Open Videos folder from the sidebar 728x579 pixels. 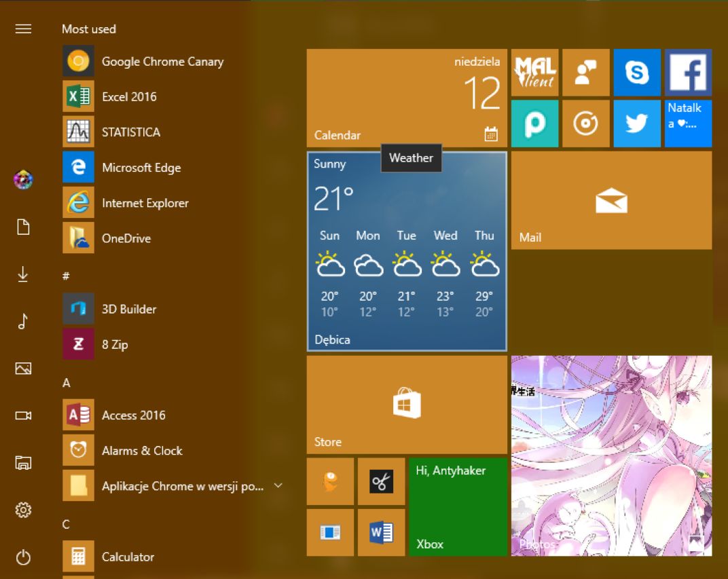23,415
